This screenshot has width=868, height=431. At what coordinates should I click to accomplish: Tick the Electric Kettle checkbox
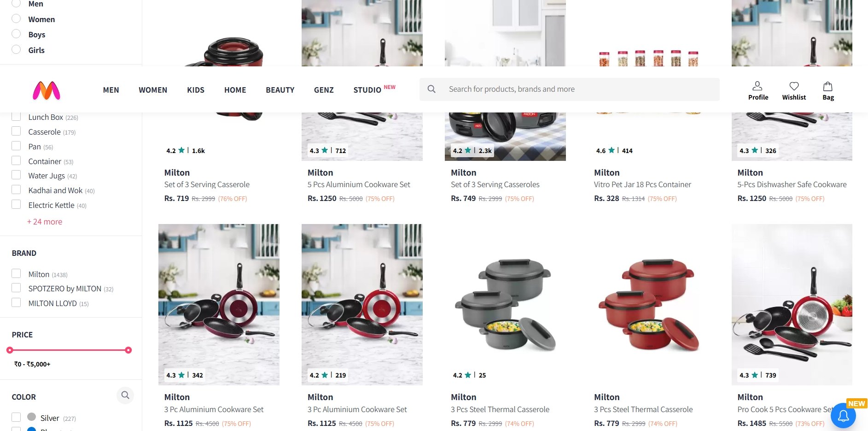(16, 204)
